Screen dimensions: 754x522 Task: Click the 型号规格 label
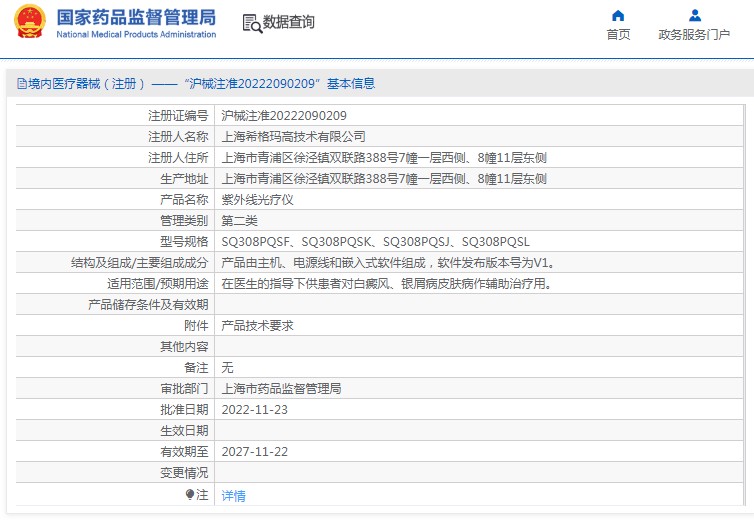click(x=184, y=242)
